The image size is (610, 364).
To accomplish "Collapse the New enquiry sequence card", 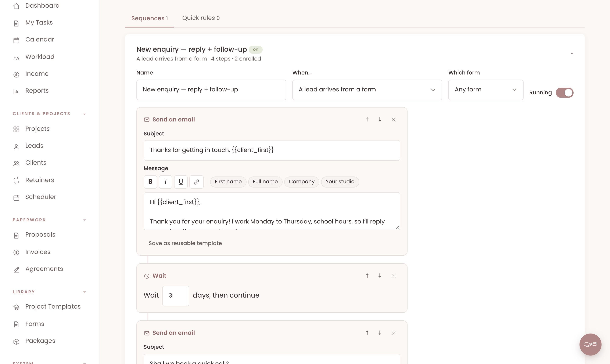I will pyautogui.click(x=572, y=54).
